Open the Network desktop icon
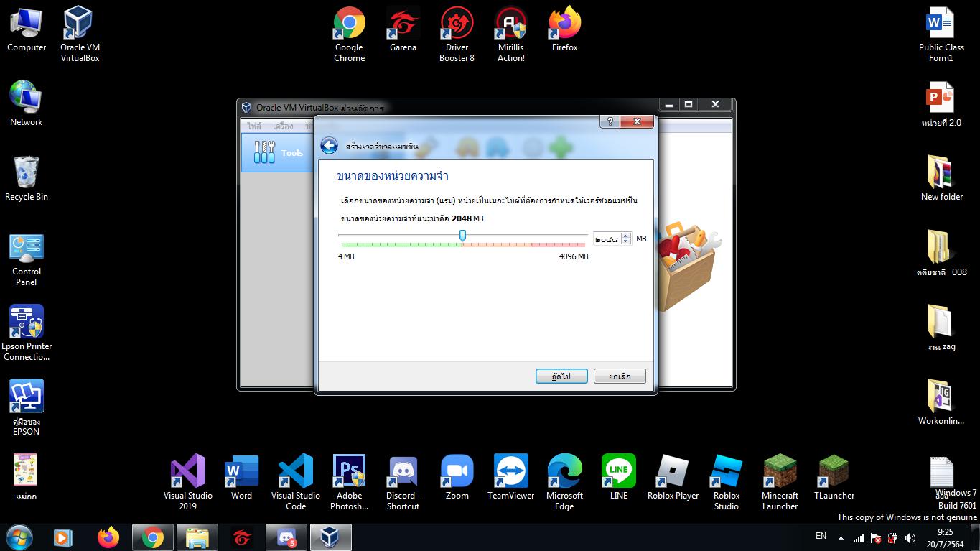Viewport: 980px width, 551px height. pos(27,103)
